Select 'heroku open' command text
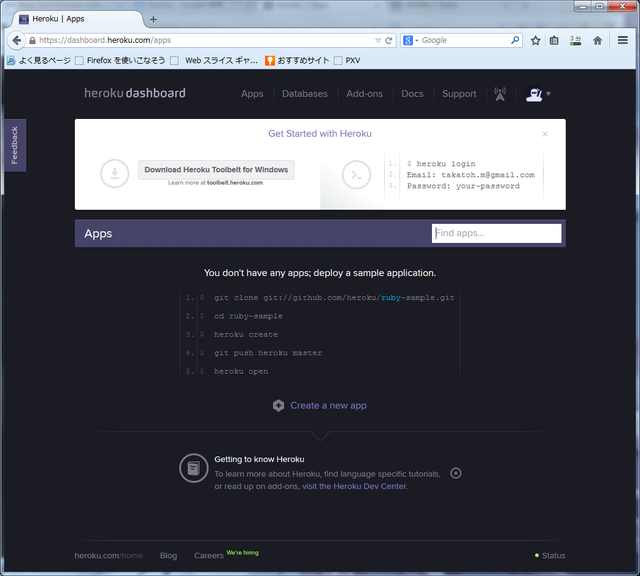 pos(241,371)
